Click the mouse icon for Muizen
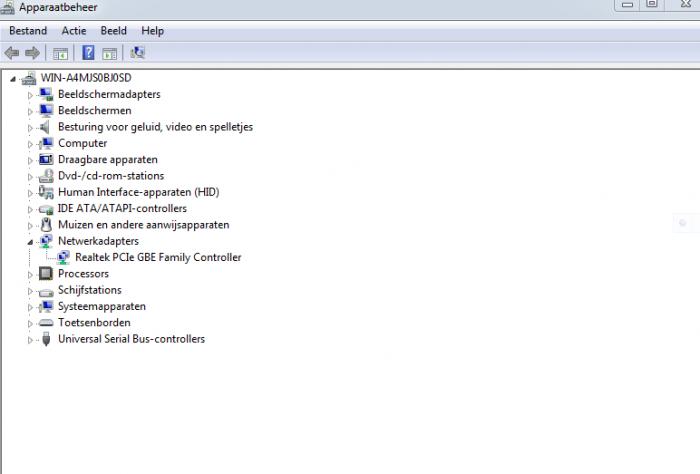700x474 pixels. pos(46,225)
